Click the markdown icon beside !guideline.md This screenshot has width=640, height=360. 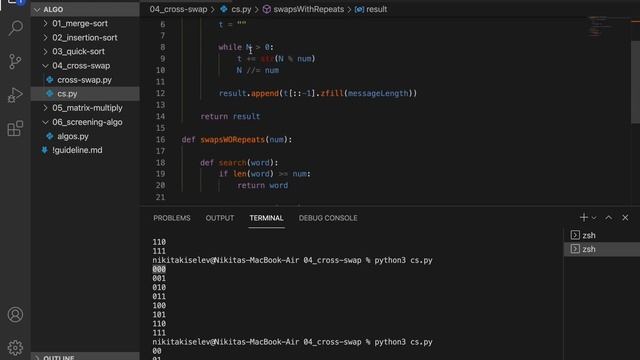45,150
